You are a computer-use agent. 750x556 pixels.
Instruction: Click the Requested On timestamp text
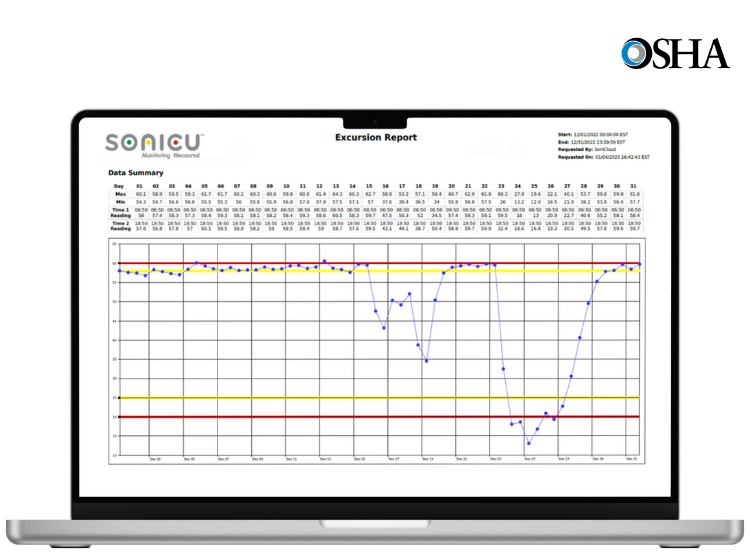coord(603,157)
